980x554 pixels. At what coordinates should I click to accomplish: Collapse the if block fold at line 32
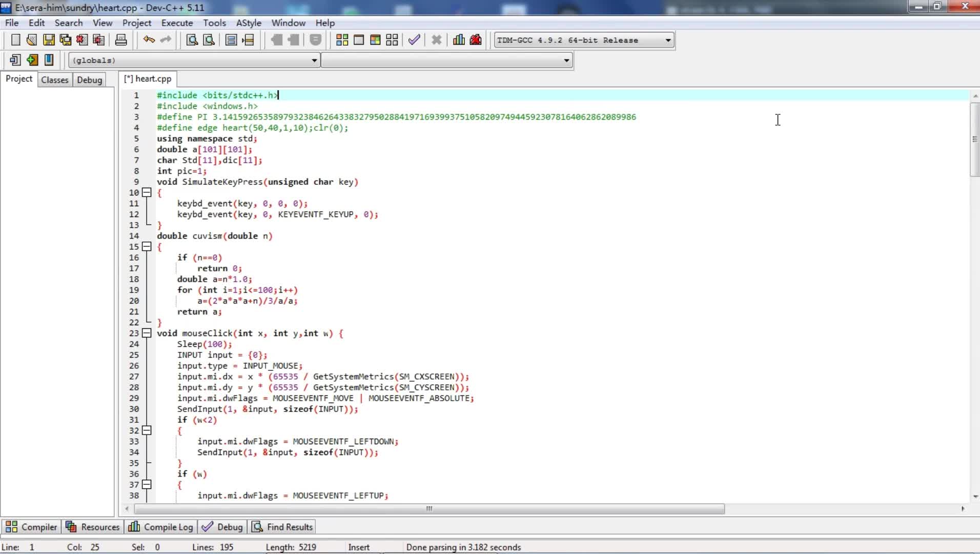[x=147, y=430]
